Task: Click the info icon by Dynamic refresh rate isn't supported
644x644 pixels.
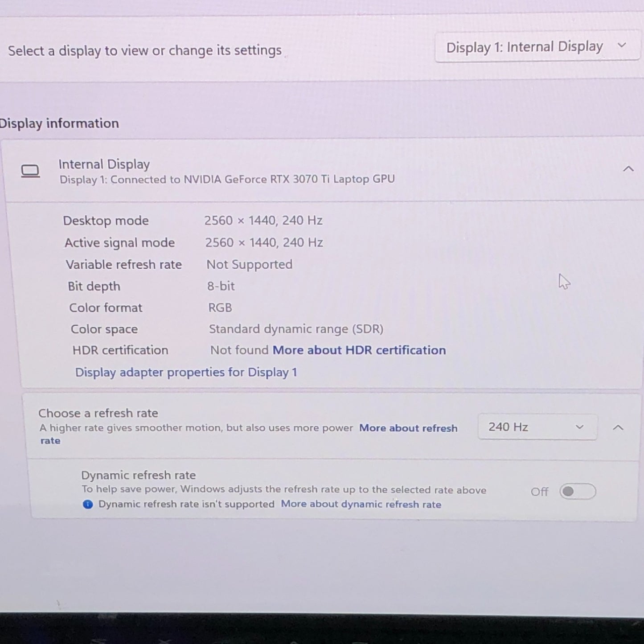Action: point(88,504)
